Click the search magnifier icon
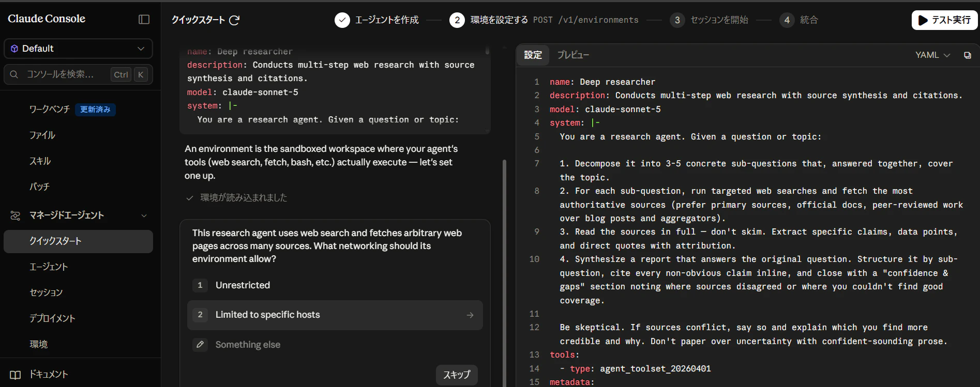The width and height of the screenshot is (980, 387). (x=14, y=74)
